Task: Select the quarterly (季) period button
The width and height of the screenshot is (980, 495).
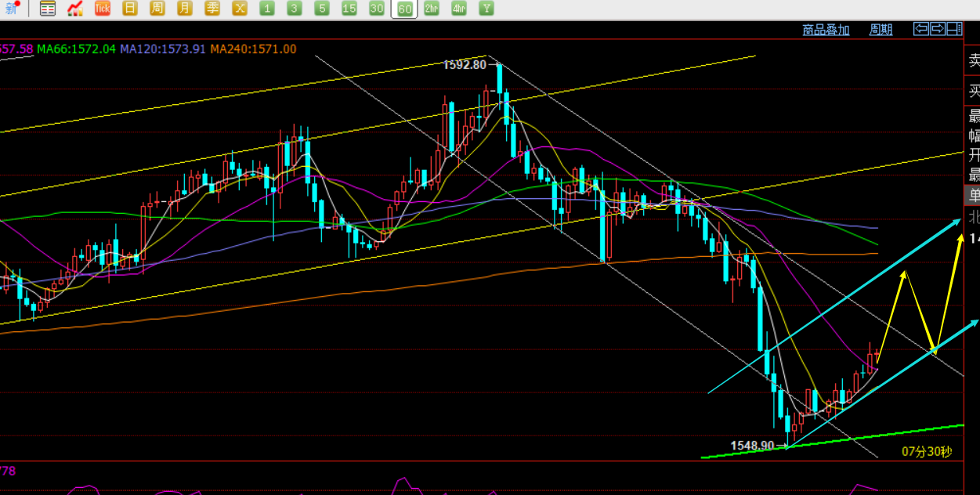Action: pos(212,9)
